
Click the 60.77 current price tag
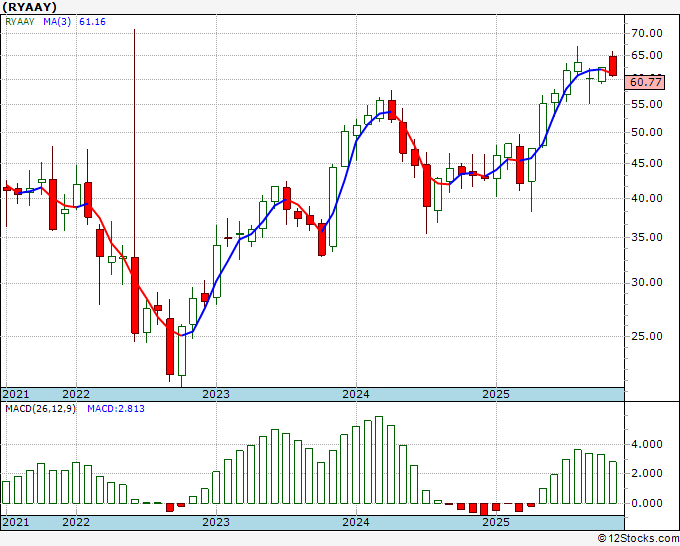pyautogui.click(x=645, y=82)
